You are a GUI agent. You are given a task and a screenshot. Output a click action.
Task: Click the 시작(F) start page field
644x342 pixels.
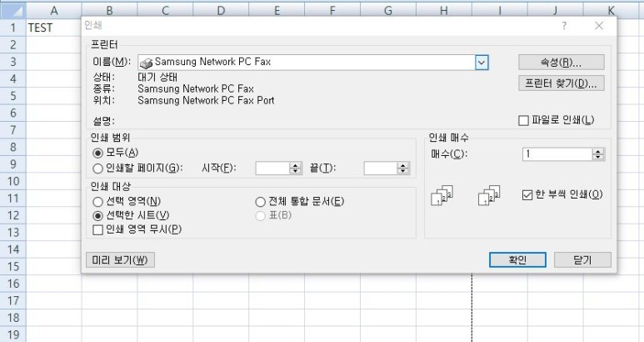click(272, 168)
